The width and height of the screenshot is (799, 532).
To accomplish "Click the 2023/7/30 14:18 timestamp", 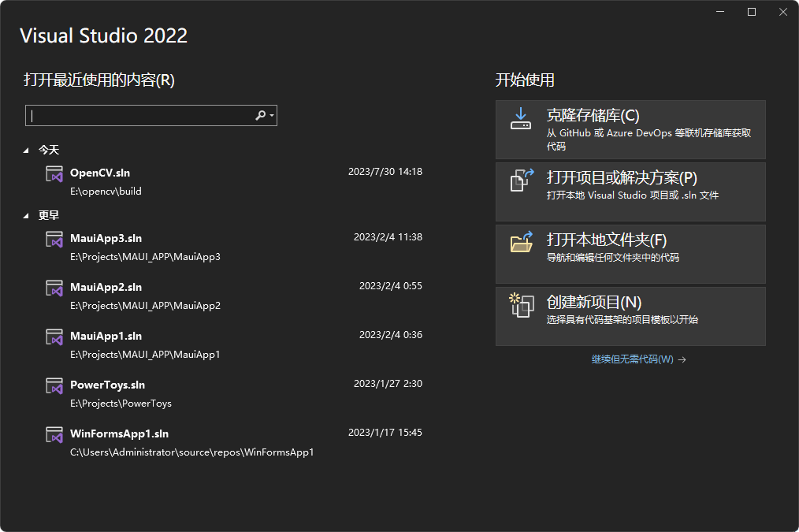I will [x=385, y=172].
